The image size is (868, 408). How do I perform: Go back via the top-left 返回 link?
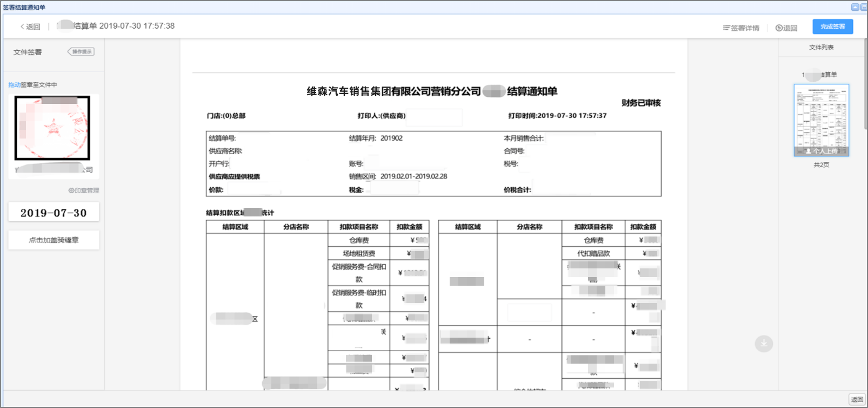click(x=30, y=27)
